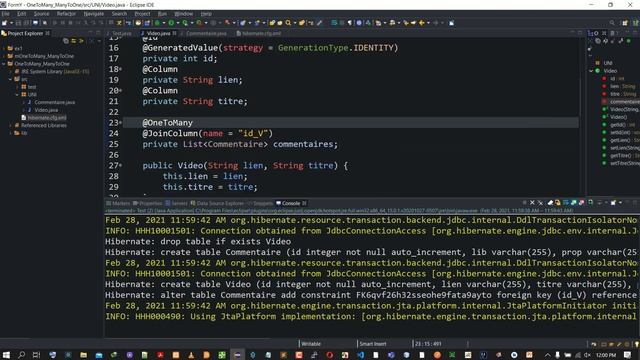Select JRE System Library tree item
The width and height of the screenshot is (640, 360).
[x=51, y=71]
